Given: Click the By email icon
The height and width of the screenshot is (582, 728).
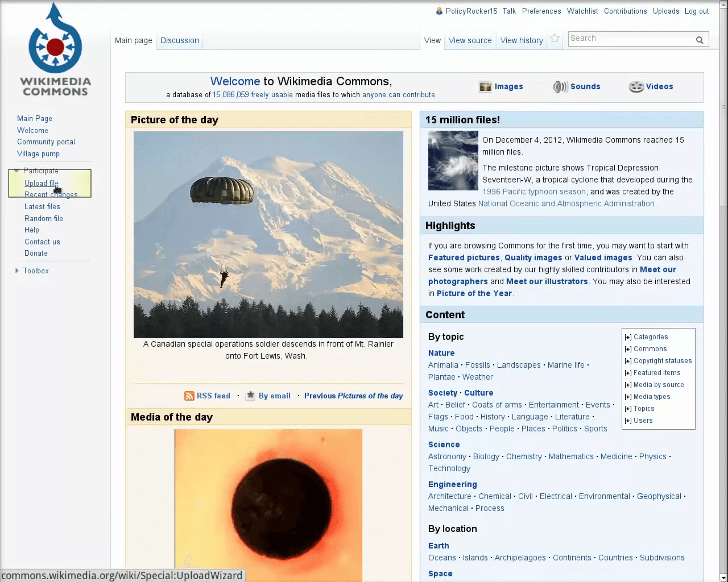Looking at the screenshot, I should (x=250, y=396).
